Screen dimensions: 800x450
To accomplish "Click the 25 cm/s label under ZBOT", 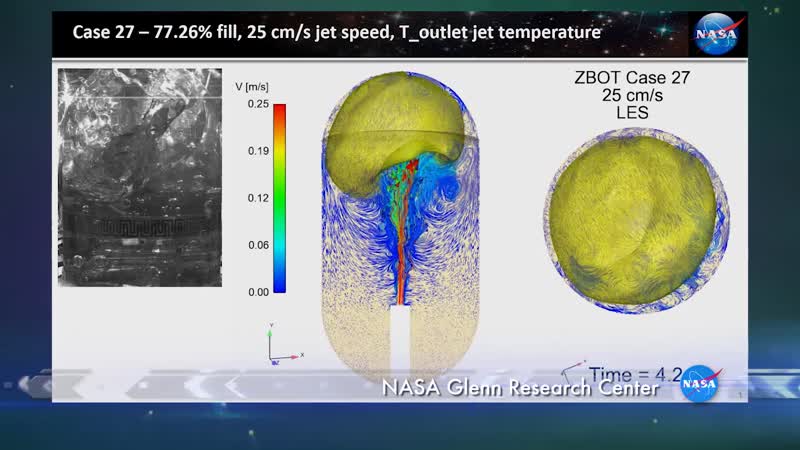I will click(x=633, y=96).
